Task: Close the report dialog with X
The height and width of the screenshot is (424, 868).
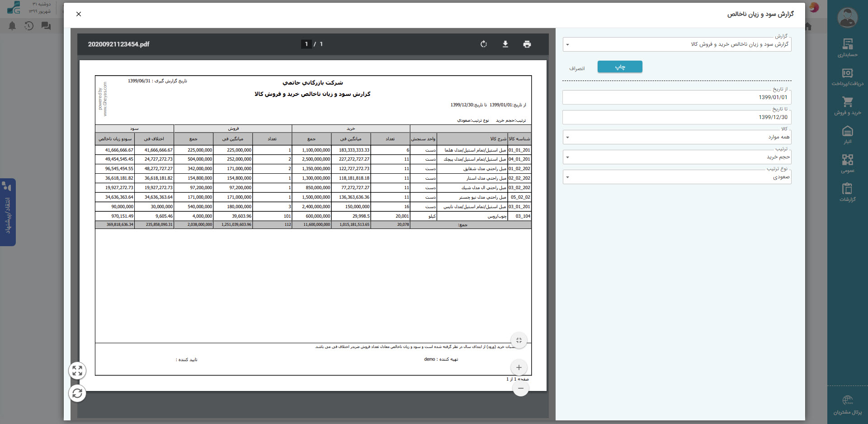Action: point(79,14)
